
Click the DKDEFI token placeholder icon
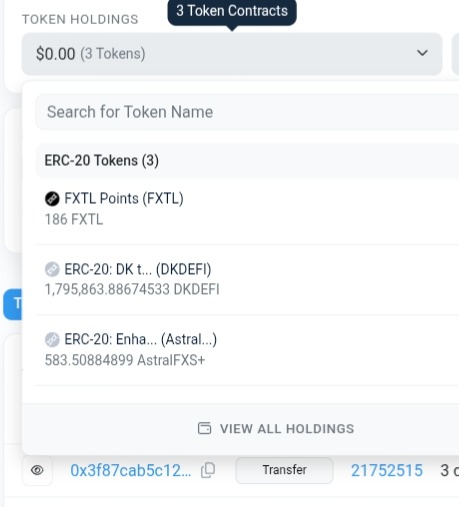click(x=52, y=269)
